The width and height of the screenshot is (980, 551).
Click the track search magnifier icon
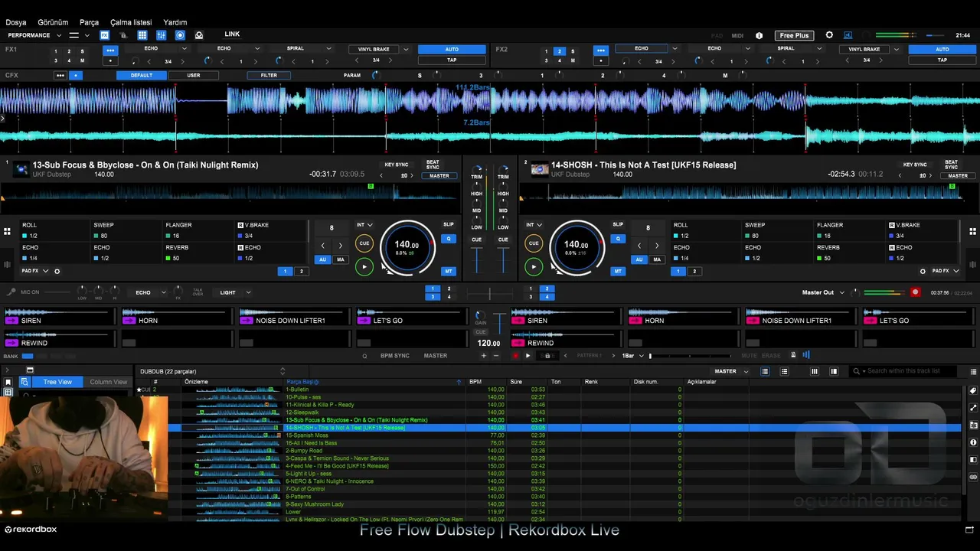857,371
